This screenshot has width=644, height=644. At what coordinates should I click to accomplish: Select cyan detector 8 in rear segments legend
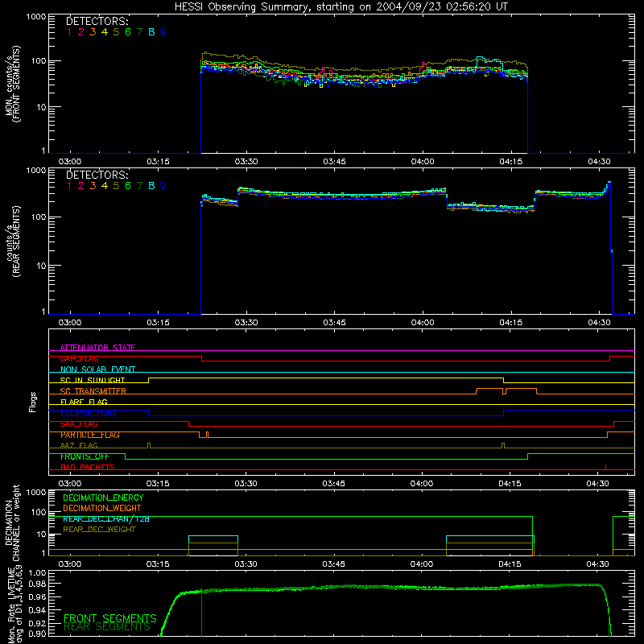(x=151, y=186)
